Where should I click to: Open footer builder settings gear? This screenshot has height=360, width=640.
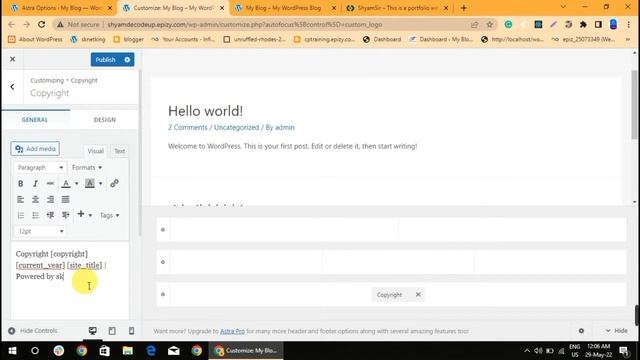click(x=581, y=331)
